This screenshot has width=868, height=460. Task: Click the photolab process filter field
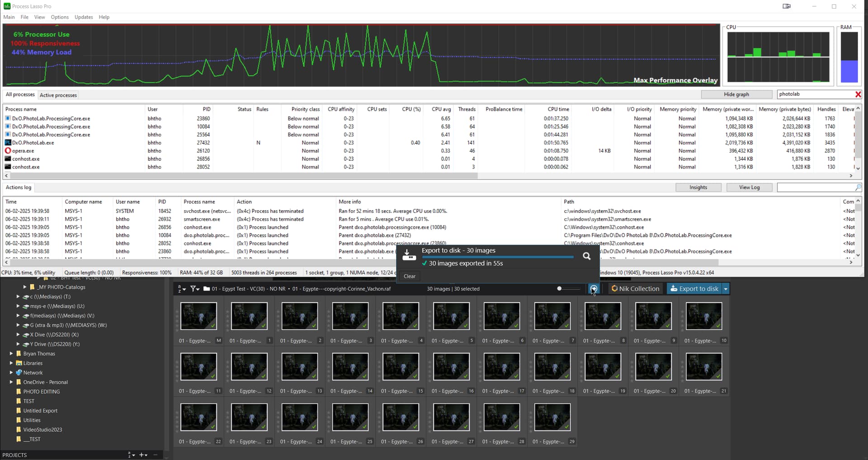[816, 94]
